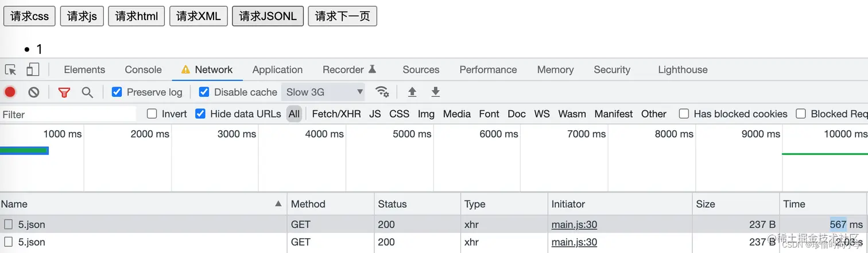Open the Lighthouse tab
Viewport: 868px width, 253px height.
(683, 69)
